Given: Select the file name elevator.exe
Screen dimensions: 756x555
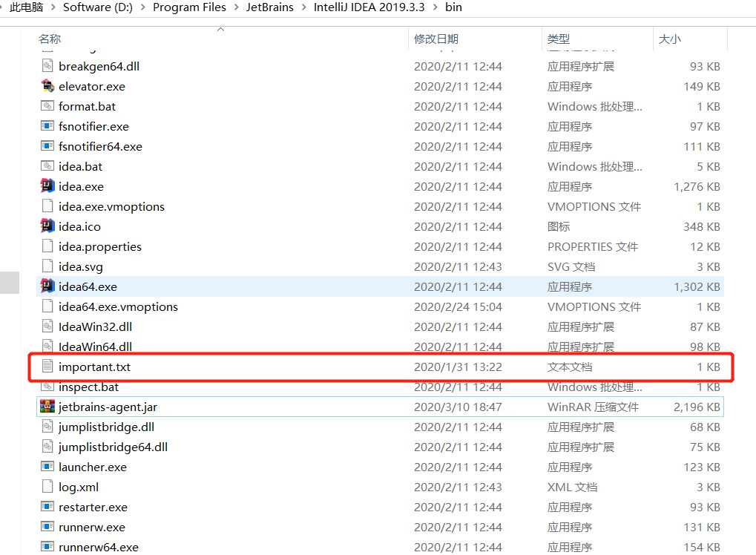Looking at the screenshot, I should click(x=92, y=86).
